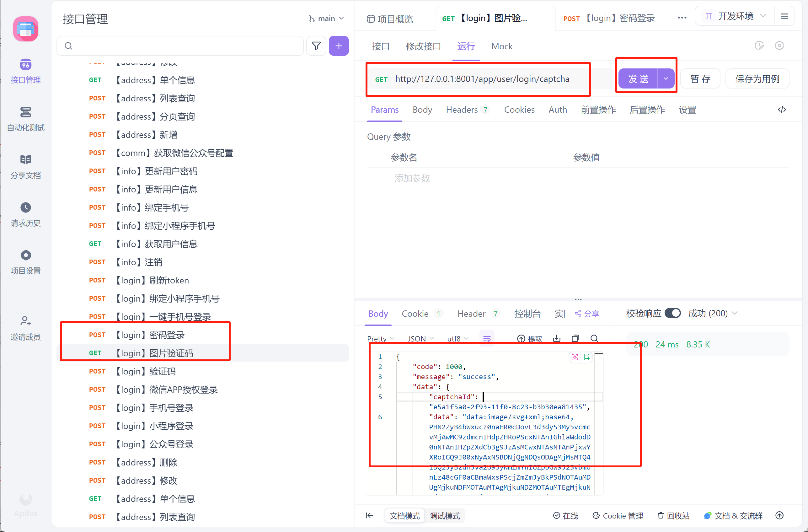Open 项目设置 sidebar icon
Image resolution: width=808 pixels, height=532 pixels.
coord(25,255)
